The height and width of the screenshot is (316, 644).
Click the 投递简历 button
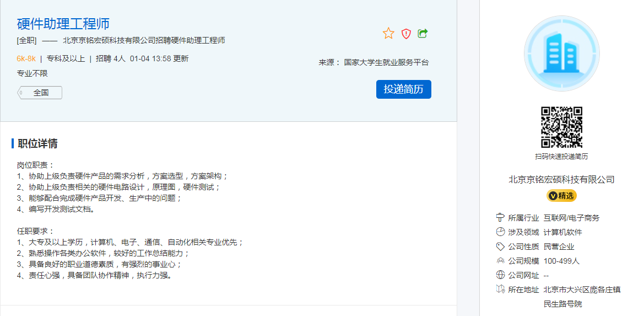[403, 89]
